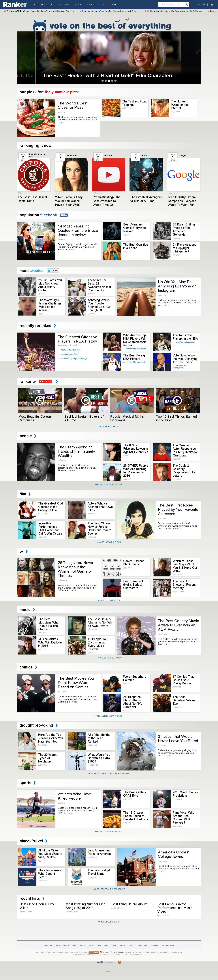Open the 'sports' tab in top menu
Image resolution: width=218 pixels, height=980 pixels.
tap(78, 5)
